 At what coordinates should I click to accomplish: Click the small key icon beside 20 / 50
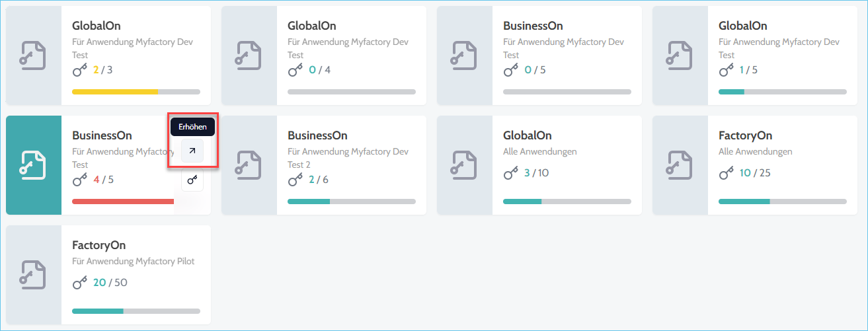(x=80, y=283)
